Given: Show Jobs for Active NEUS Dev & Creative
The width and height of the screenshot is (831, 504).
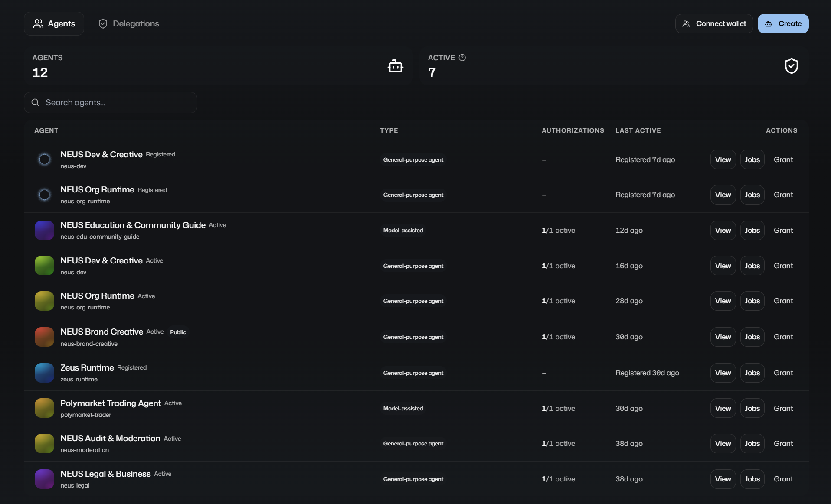Looking at the screenshot, I should point(752,266).
